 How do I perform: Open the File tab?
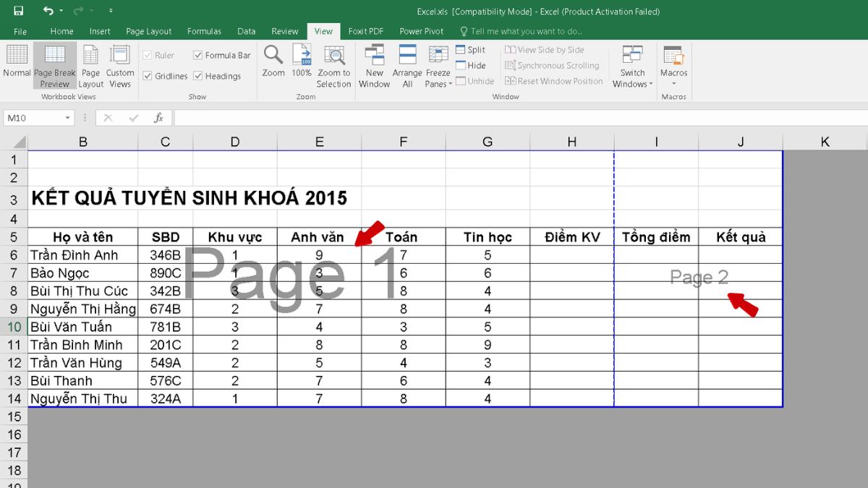(20, 31)
